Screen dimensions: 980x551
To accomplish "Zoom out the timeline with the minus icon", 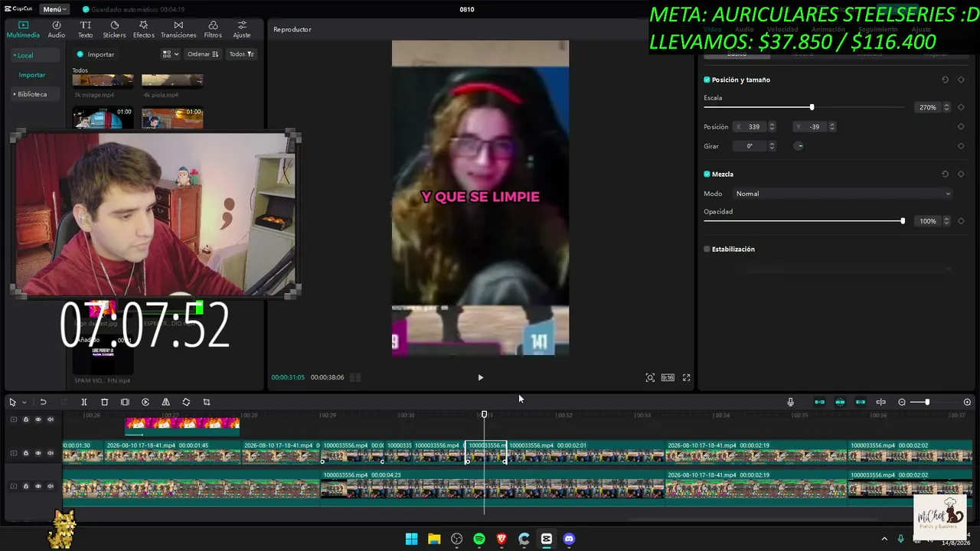I will tap(902, 402).
